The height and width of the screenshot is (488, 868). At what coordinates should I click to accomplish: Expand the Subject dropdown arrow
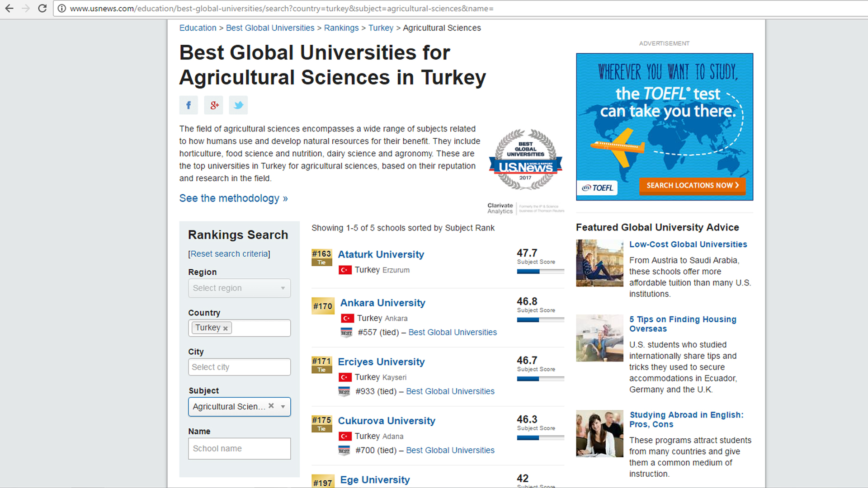click(x=283, y=407)
